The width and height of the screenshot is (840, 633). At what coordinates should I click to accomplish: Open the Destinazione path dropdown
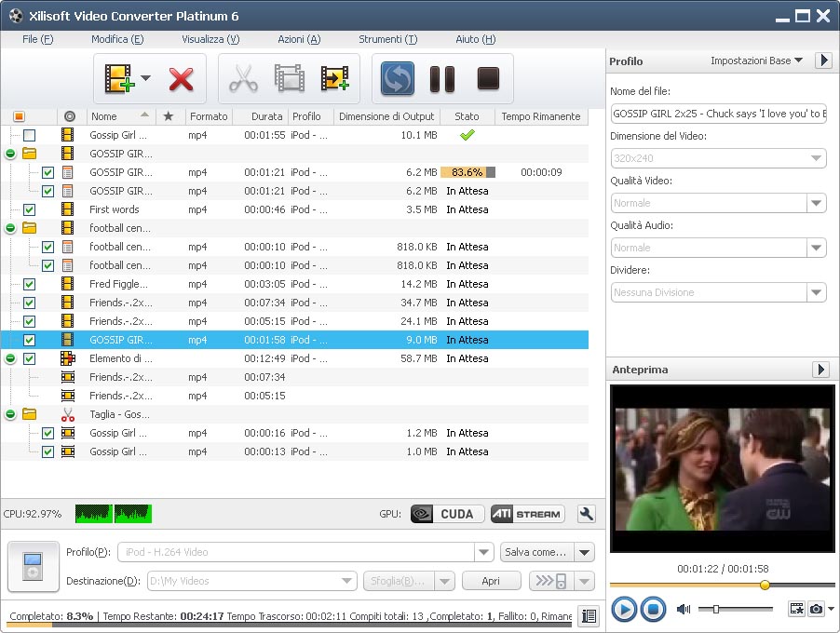pos(346,581)
